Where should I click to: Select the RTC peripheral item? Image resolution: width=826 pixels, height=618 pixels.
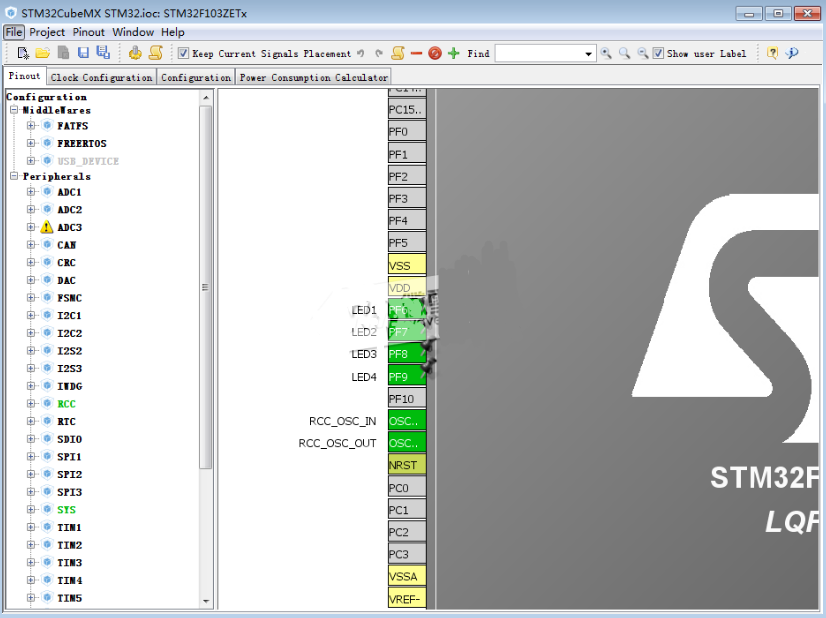(66, 421)
